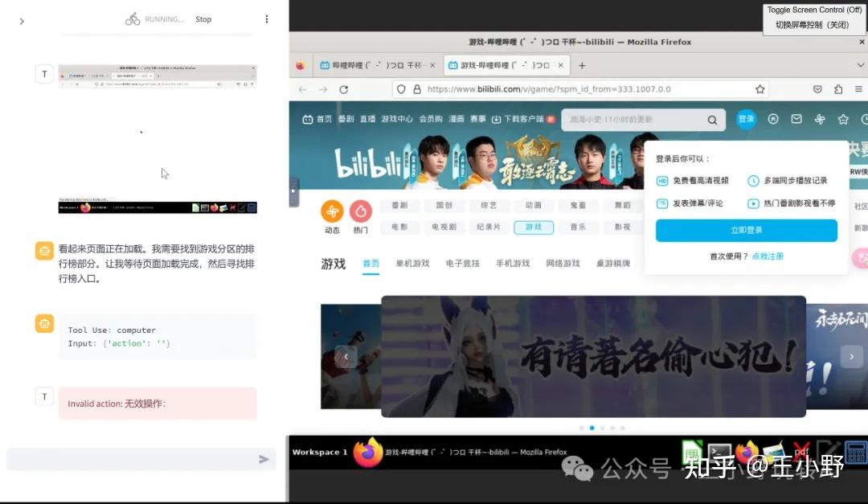Select the 番剧 category button
This screenshot has height=504, width=868.
[x=399, y=206]
